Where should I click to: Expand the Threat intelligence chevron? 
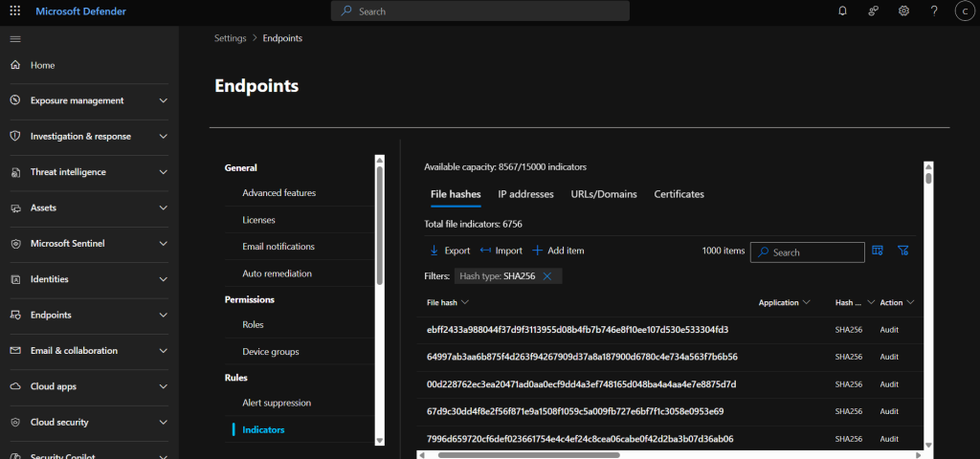tap(163, 172)
